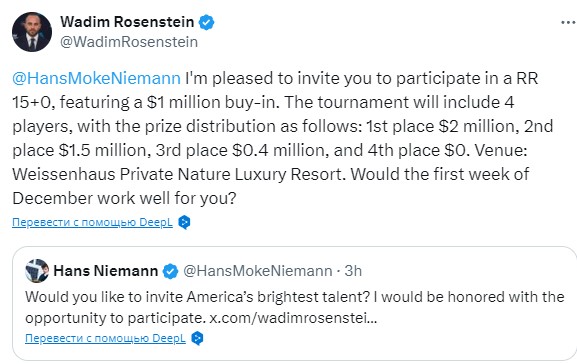Click the Hans Niemann name in the quoted tweet
577x364 pixels.
(x=106, y=271)
